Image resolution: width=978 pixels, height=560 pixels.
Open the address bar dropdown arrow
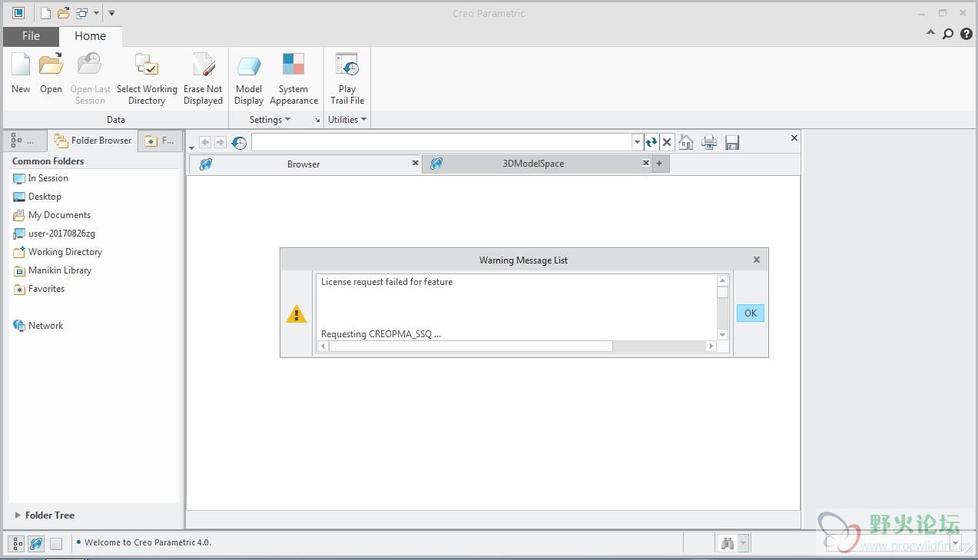[x=637, y=142]
